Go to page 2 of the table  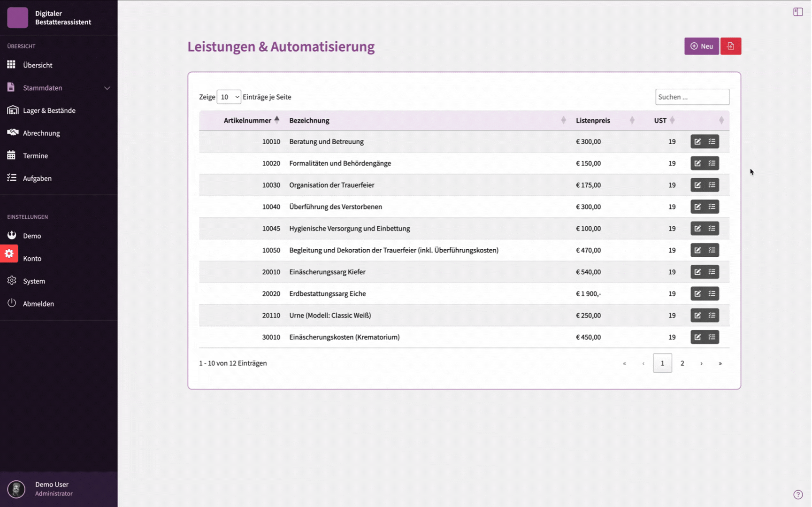click(682, 363)
